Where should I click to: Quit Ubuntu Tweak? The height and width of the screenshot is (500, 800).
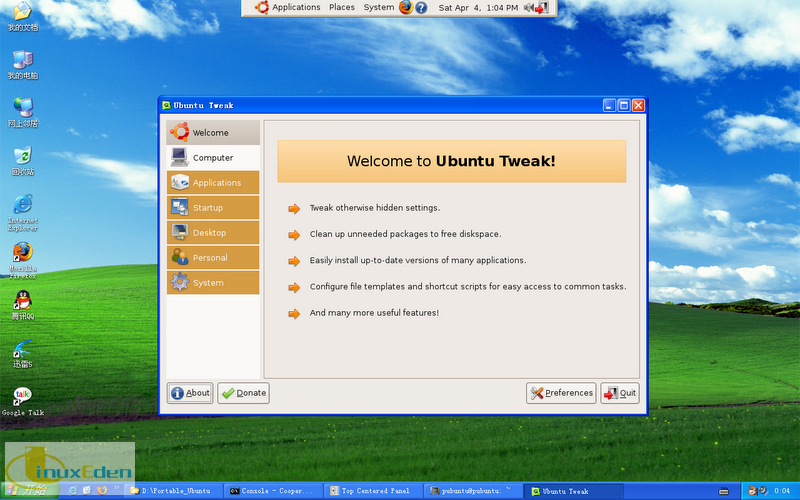(x=620, y=393)
